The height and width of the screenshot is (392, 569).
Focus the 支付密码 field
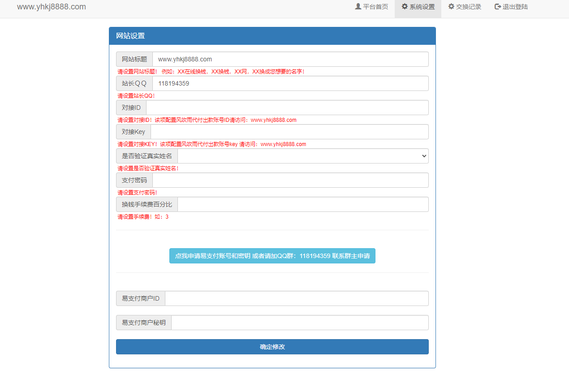[x=290, y=180]
